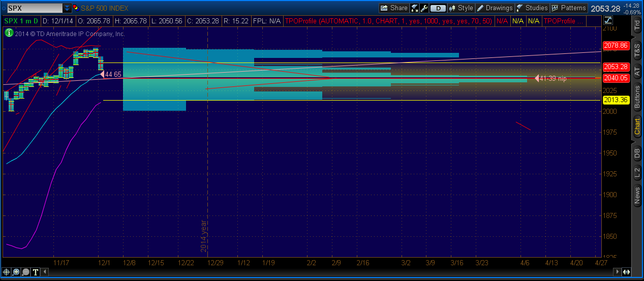The image size is (644, 281).
Task: Open the D timeframe selector
Action: [x=438, y=8]
